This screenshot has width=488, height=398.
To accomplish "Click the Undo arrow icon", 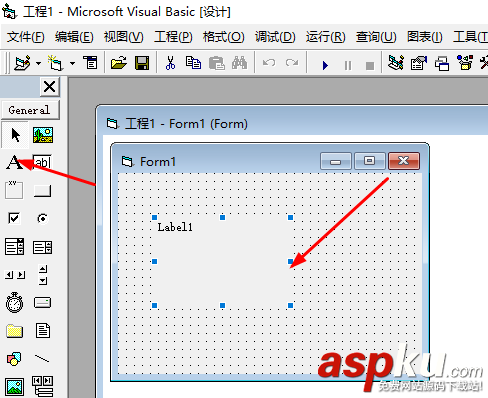I will [269, 63].
